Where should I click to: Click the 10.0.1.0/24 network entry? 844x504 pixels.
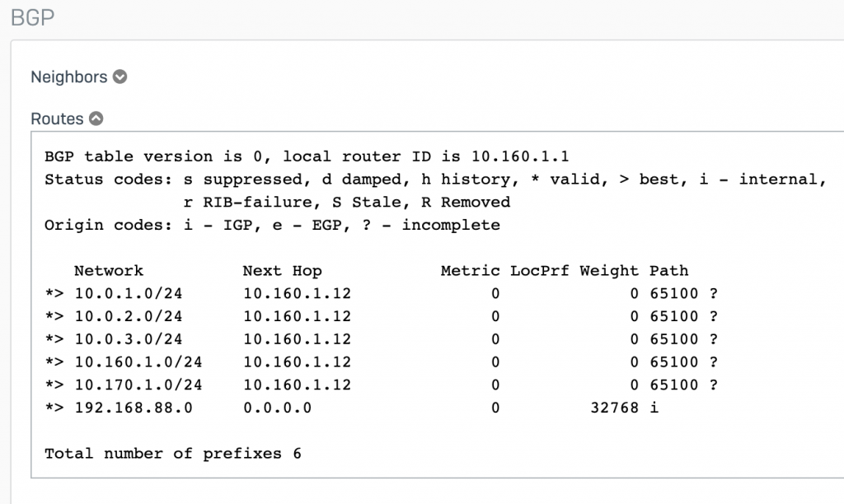tap(128, 294)
